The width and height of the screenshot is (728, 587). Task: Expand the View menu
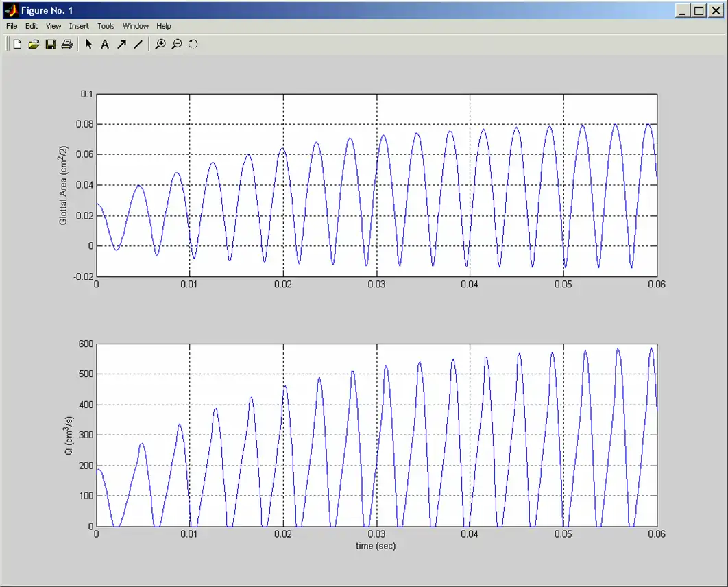point(53,26)
